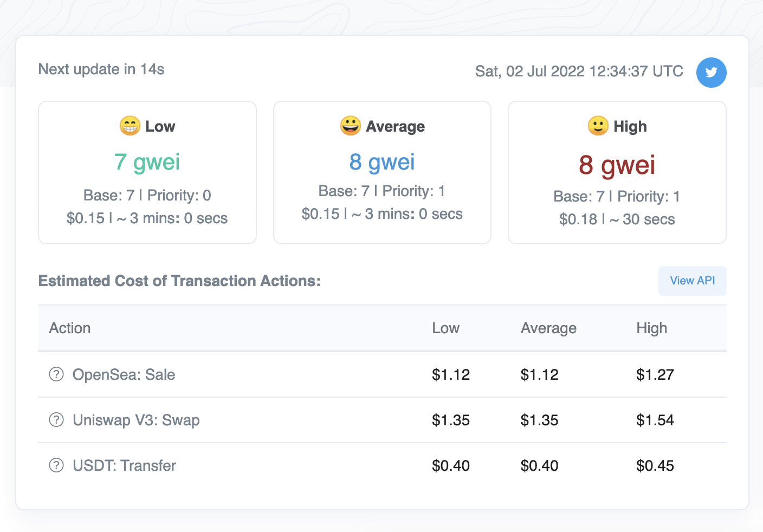763x532 pixels.
Task: Select the blue 8 gwei average price
Action: coord(382,162)
